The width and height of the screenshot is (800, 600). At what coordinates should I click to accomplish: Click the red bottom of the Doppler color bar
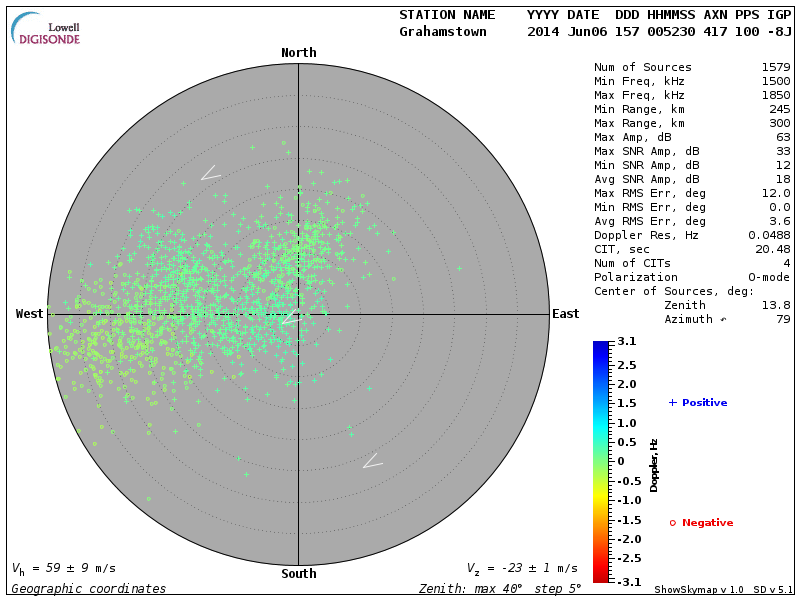click(x=600, y=576)
